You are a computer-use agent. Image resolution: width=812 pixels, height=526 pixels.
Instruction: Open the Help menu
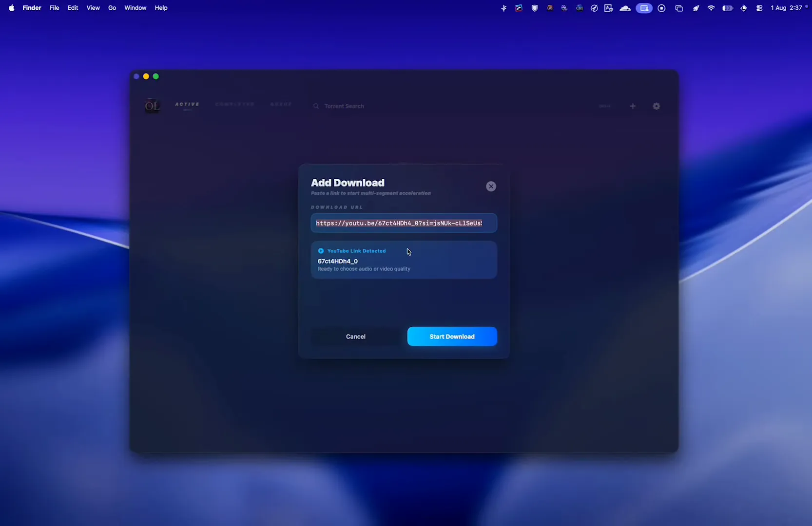[x=161, y=8]
